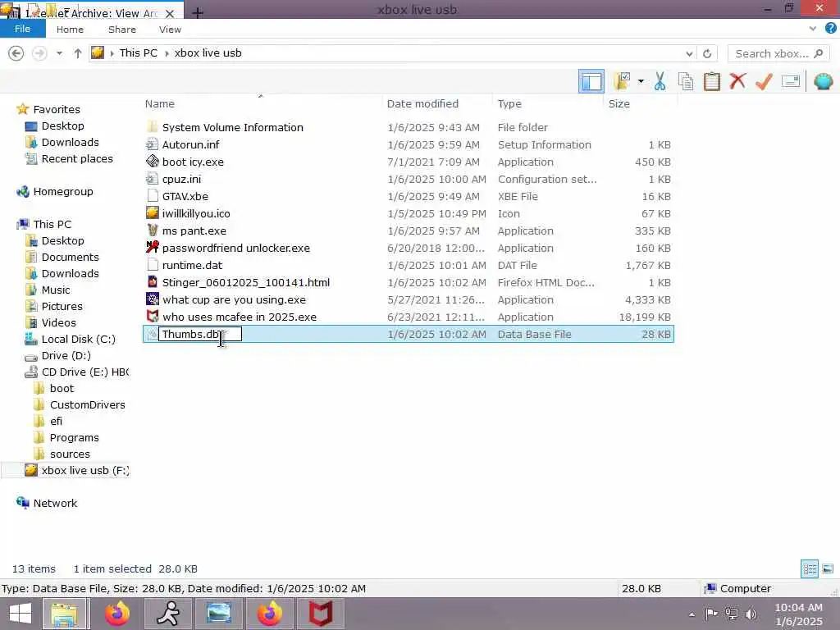Expand the ribbon with the chevron
840x630 pixels.
pyautogui.click(x=813, y=29)
